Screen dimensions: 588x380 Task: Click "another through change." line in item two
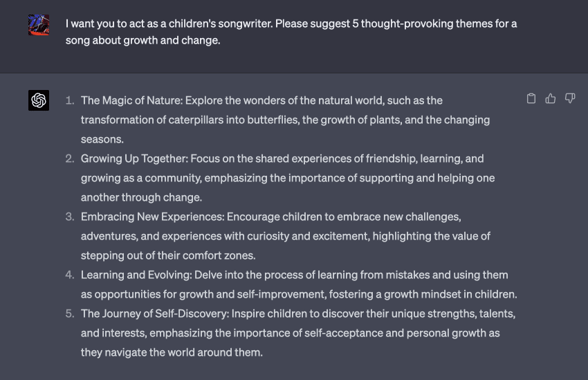(141, 197)
